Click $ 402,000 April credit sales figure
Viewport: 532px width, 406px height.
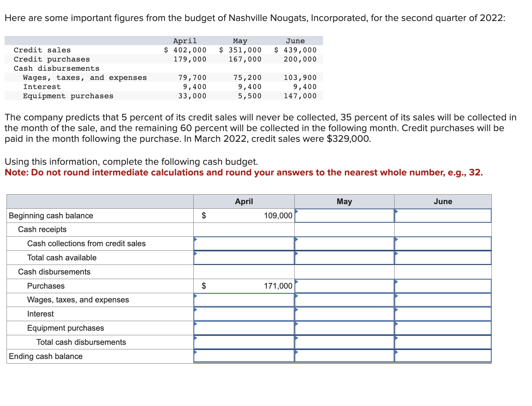click(185, 50)
